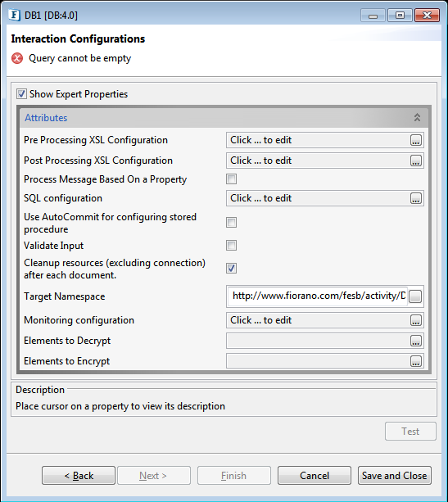Viewport: 448px width, 502px height.
Task: Enable Process Message Based On a Property
Action: (231, 179)
